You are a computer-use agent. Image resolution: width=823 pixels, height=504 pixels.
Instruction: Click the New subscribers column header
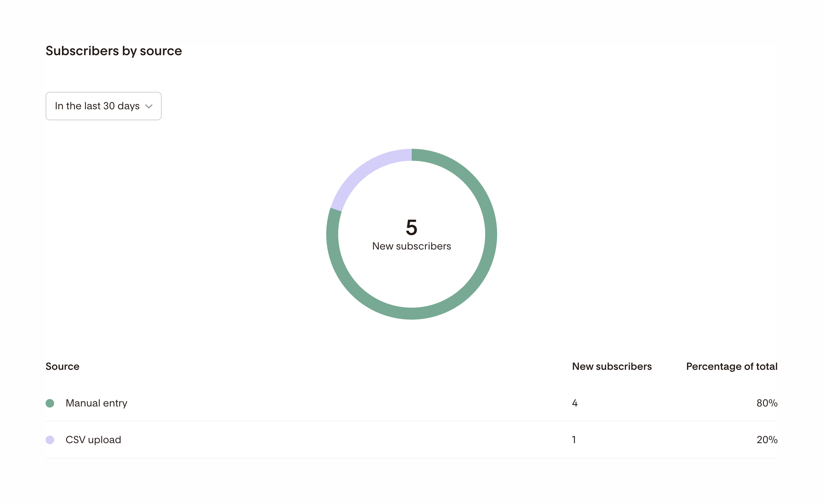tap(612, 367)
